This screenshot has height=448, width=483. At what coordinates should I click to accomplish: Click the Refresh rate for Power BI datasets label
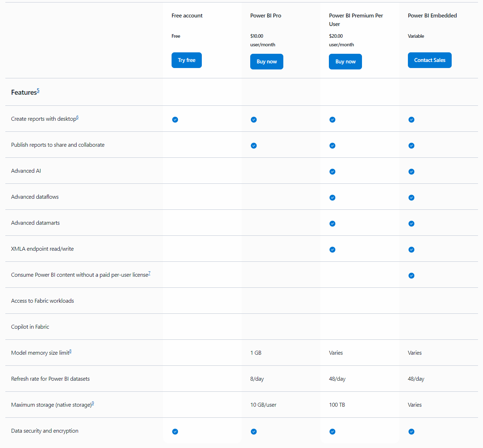pos(50,379)
